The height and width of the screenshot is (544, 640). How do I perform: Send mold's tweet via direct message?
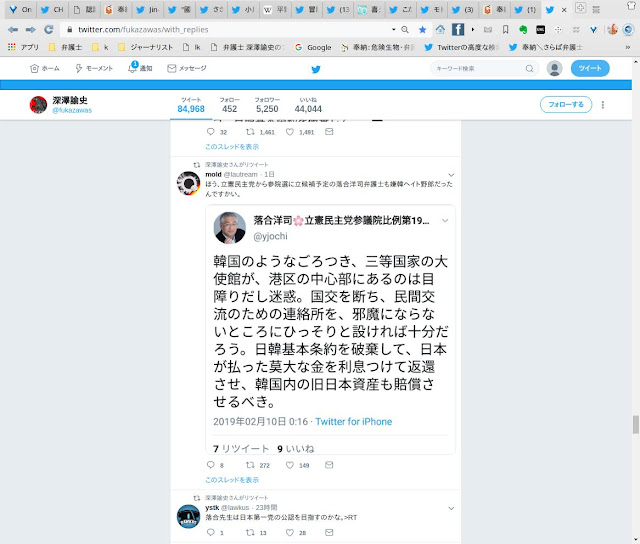coord(329,465)
